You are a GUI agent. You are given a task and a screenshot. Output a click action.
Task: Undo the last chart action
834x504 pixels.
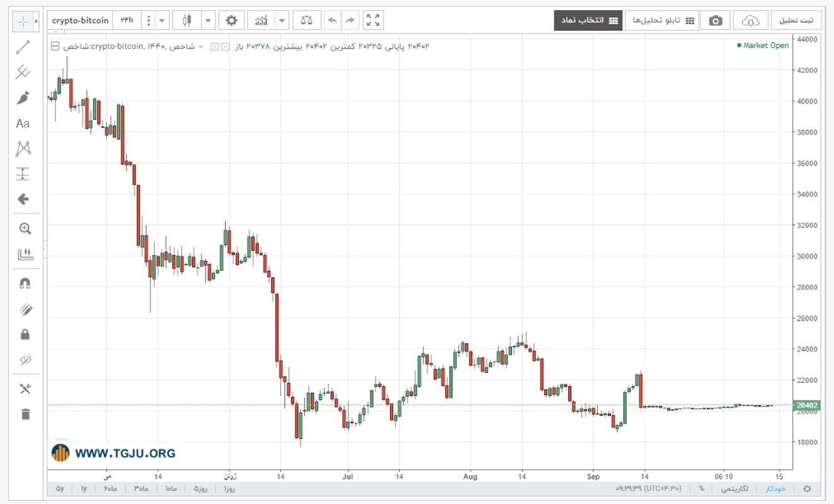(x=333, y=21)
